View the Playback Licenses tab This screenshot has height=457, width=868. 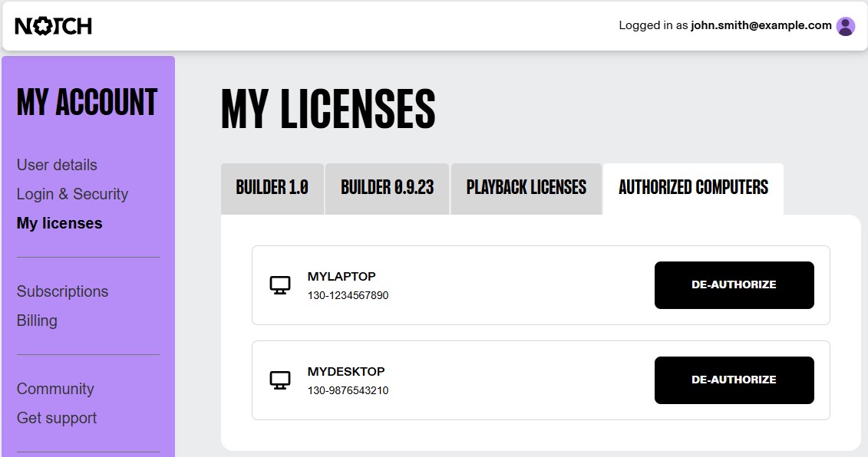[x=526, y=186]
